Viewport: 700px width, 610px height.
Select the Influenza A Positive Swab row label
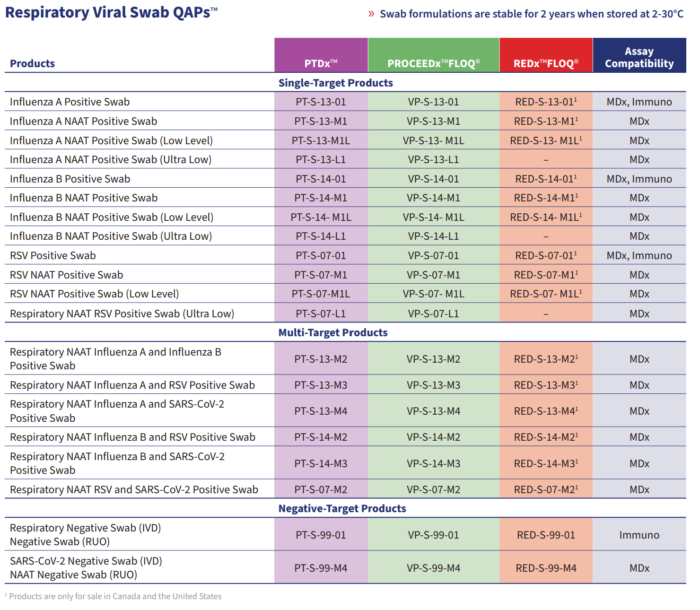click(70, 102)
